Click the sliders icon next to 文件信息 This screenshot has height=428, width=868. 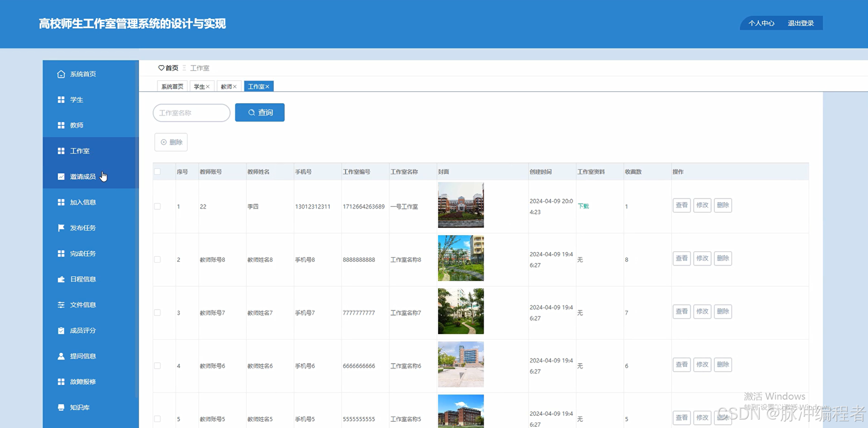61,305
